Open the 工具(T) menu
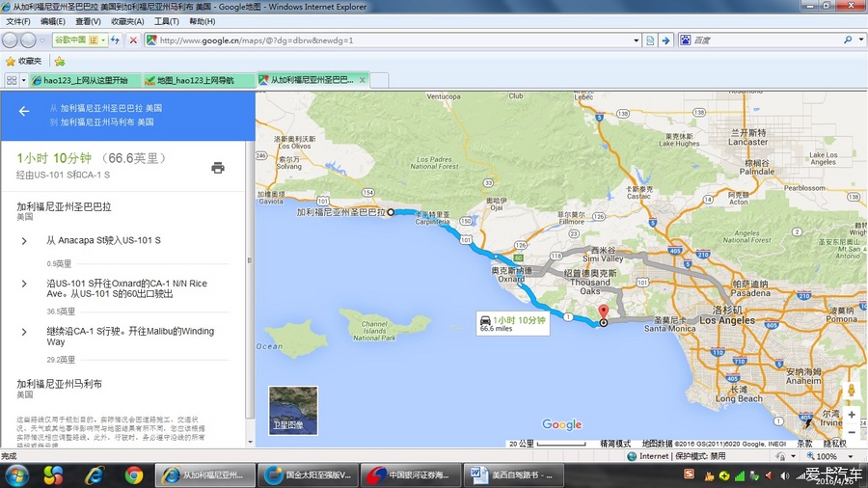The image size is (868, 488). 166,21
